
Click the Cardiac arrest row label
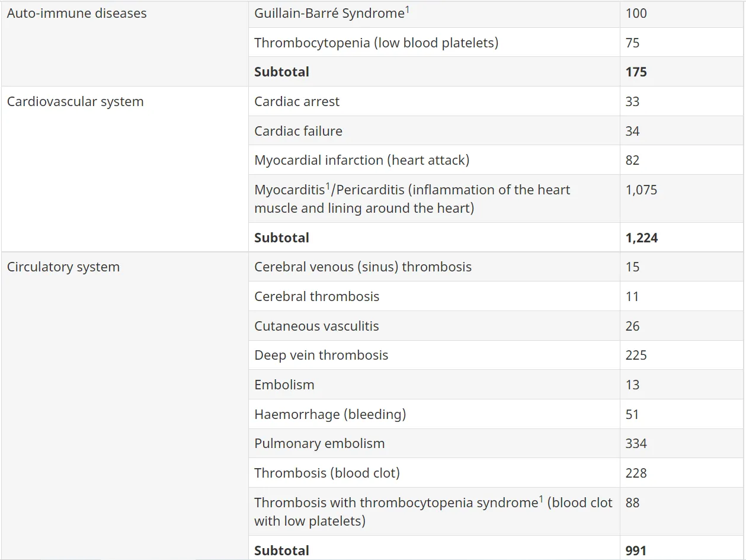click(297, 101)
